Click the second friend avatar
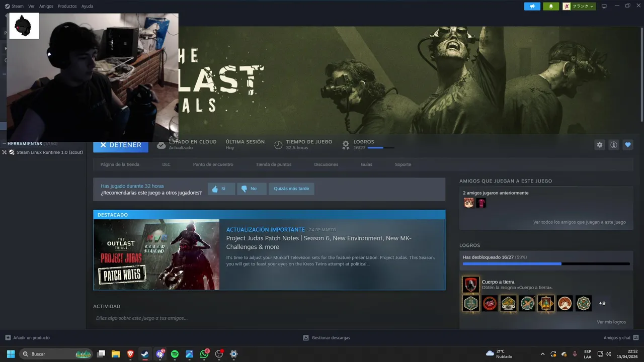644x362 pixels. point(481,203)
